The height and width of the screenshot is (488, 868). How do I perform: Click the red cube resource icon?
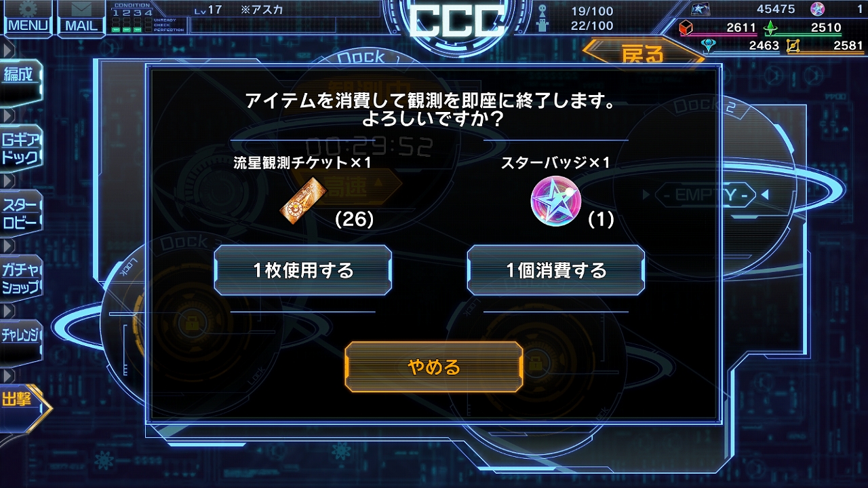click(x=686, y=29)
